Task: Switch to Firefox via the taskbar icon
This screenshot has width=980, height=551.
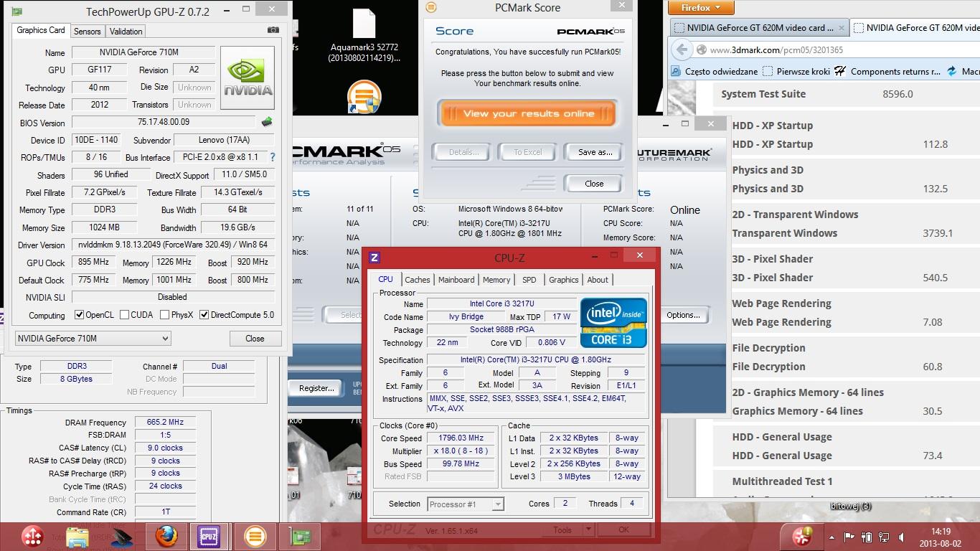Action: tap(166, 536)
